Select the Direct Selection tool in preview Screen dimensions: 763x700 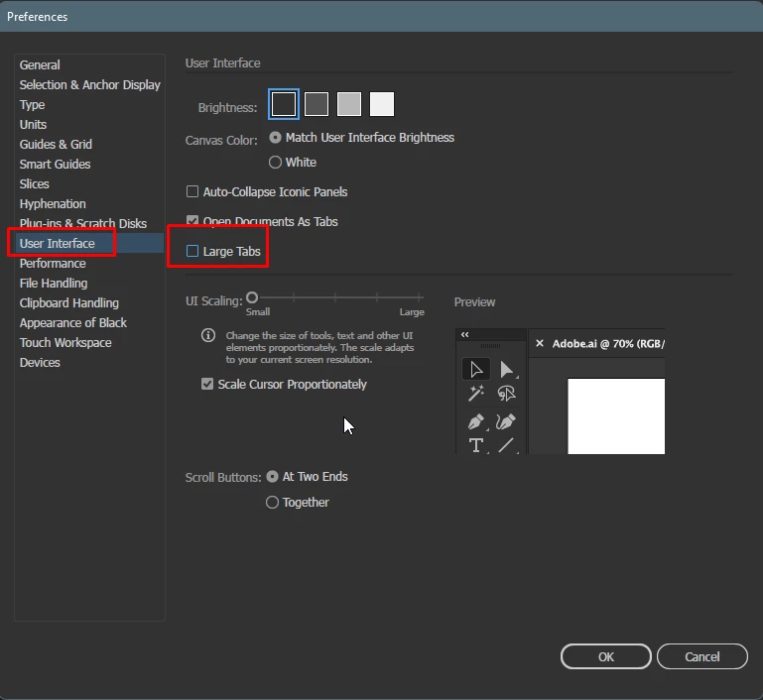click(x=506, y=370)
